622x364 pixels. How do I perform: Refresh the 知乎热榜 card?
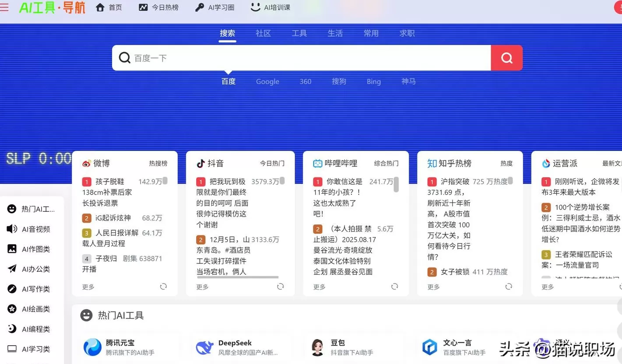[509, 287]
